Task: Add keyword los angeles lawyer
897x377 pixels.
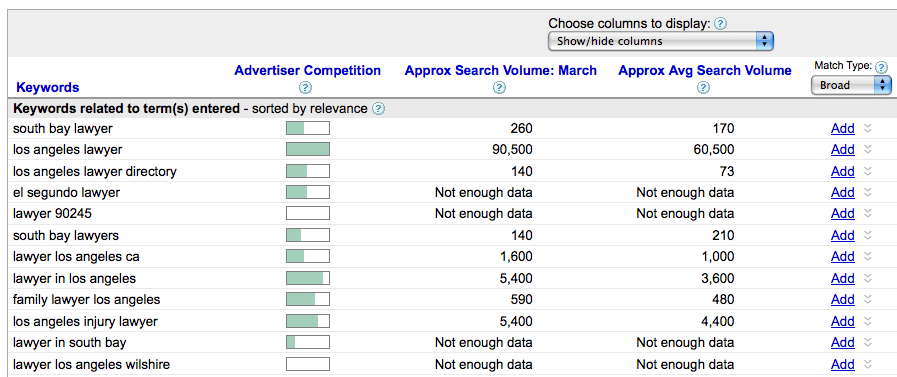Action: [843, 149]
